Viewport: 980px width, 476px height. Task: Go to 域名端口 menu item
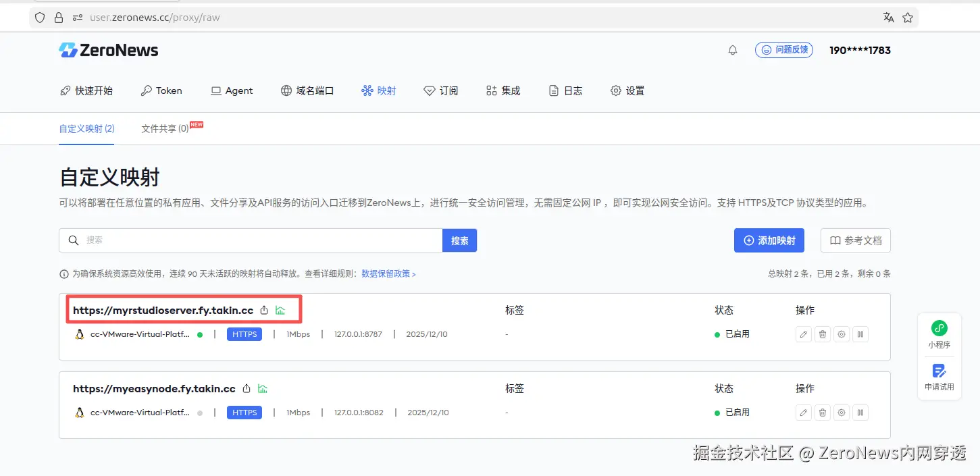point(307,90)
